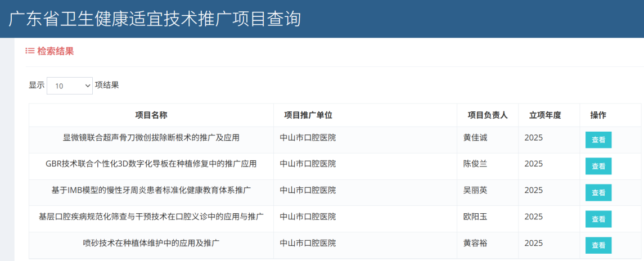Click the 检索结果 section heading
The width and height of the screenshot is (644, 261).
(x=55, y=51)
